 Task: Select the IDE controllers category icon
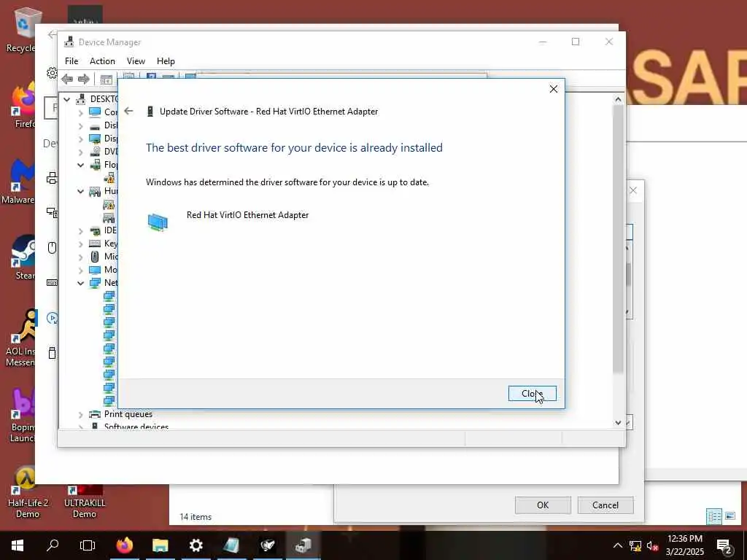(95, 230)
